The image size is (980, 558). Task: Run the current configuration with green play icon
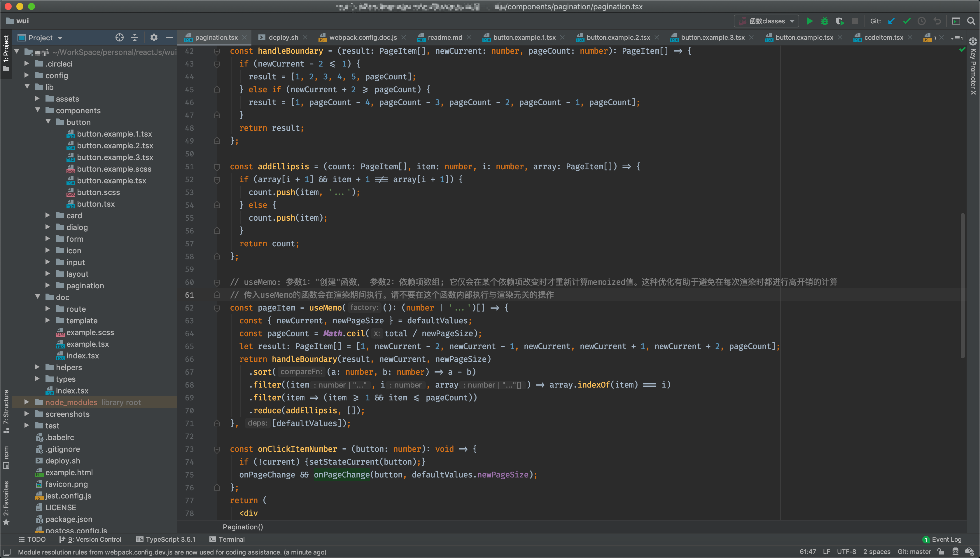(810, 21)
